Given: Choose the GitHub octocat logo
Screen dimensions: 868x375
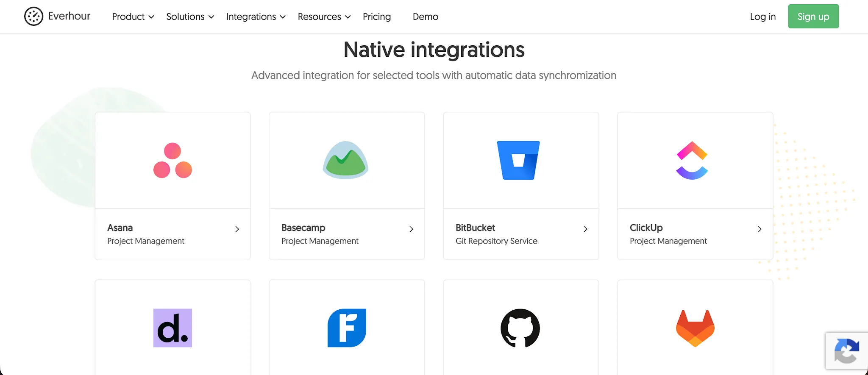Looking at the screenshot, I should 520,328.
